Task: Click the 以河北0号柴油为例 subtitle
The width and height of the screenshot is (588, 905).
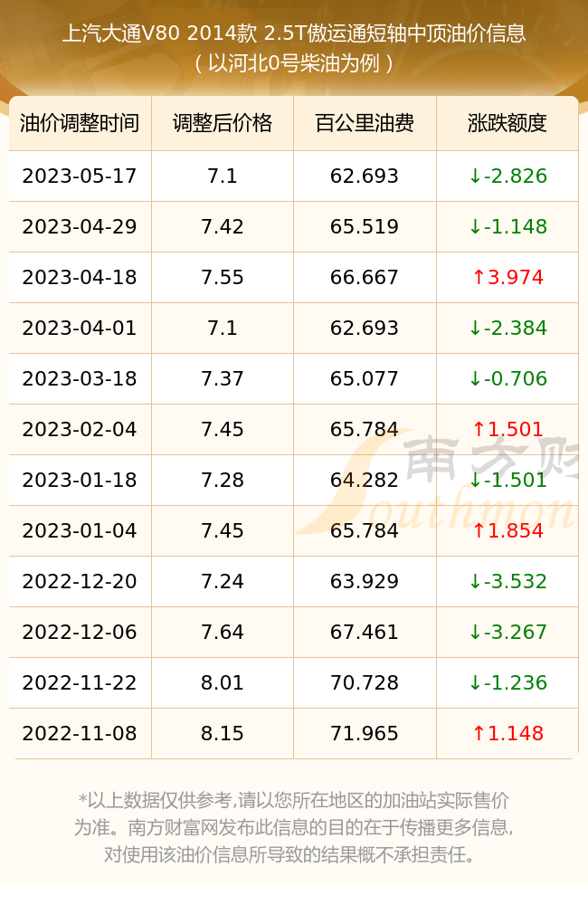Action: pyautogui.click(x=294, y=63)
